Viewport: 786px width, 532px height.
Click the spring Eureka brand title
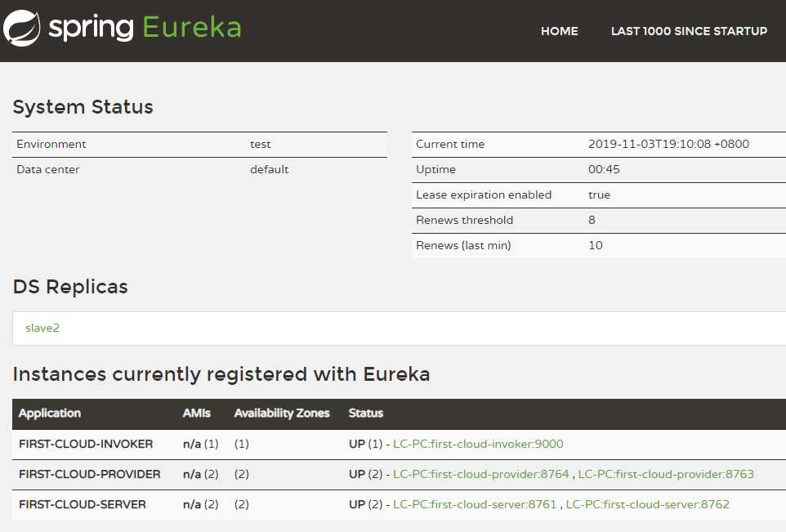pyautogui.click(x=145, y=28)
